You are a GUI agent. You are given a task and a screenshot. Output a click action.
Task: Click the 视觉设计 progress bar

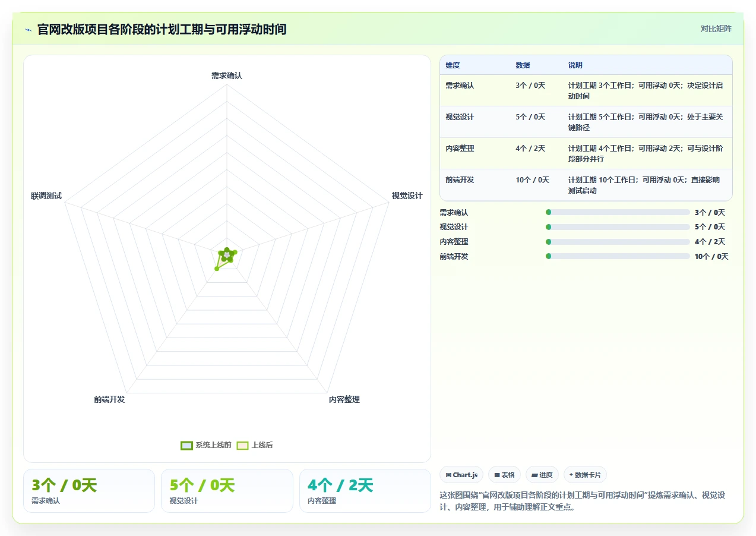click(618, 227)
